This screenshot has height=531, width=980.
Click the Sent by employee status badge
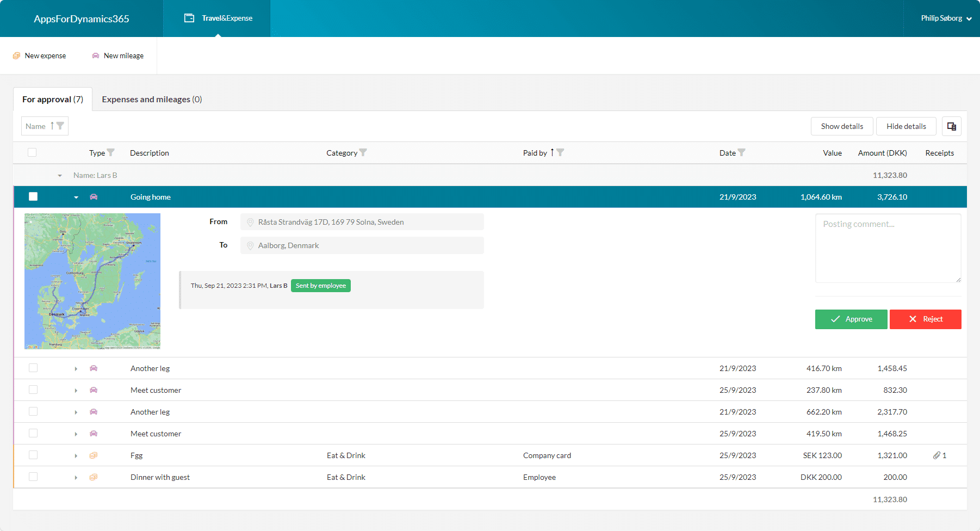tap(321, 286)
